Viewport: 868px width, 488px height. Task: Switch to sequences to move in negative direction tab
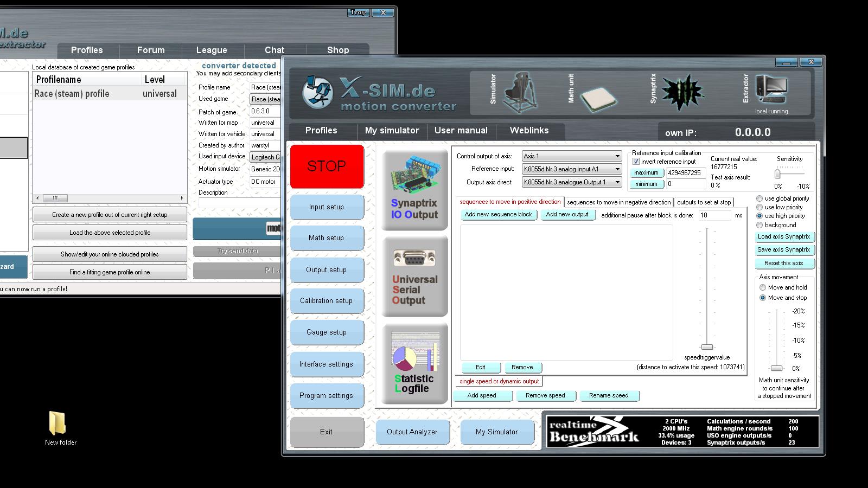coord(618,202)
